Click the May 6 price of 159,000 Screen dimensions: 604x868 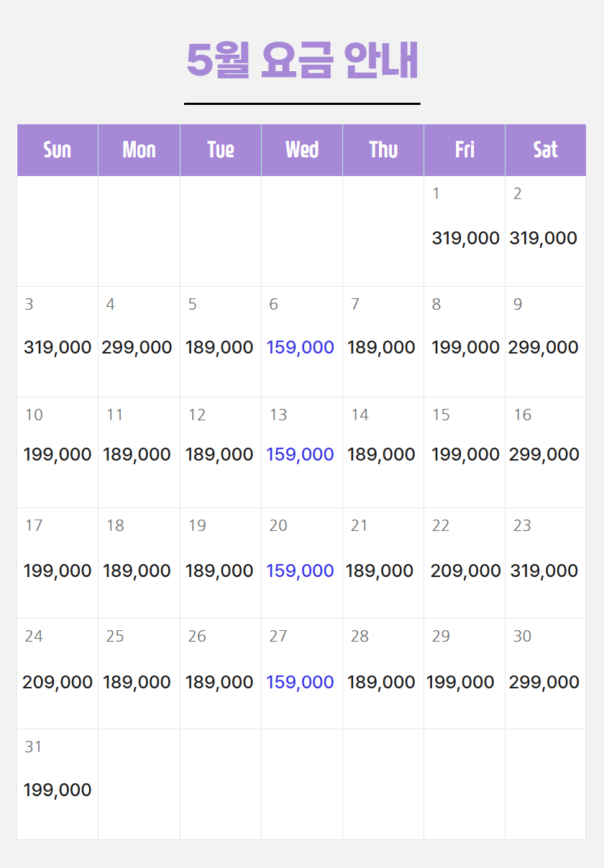[x=300, y=347]
